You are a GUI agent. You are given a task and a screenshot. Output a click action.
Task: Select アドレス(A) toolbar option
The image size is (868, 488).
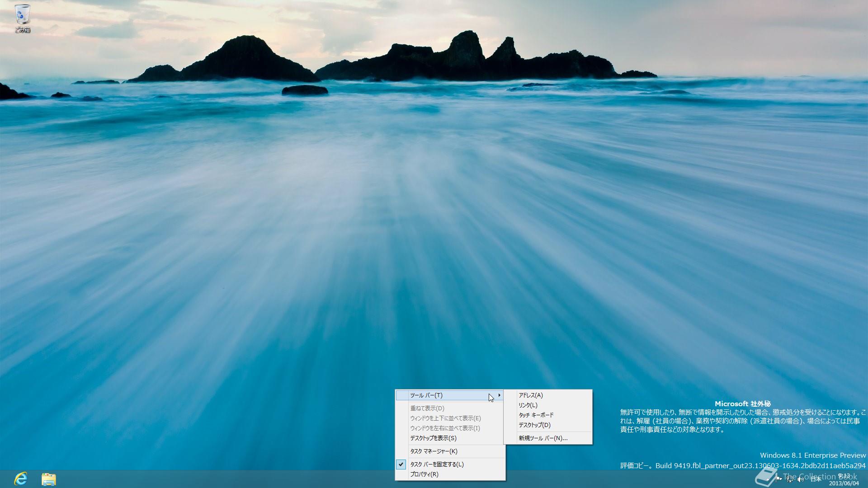(548, 395)
